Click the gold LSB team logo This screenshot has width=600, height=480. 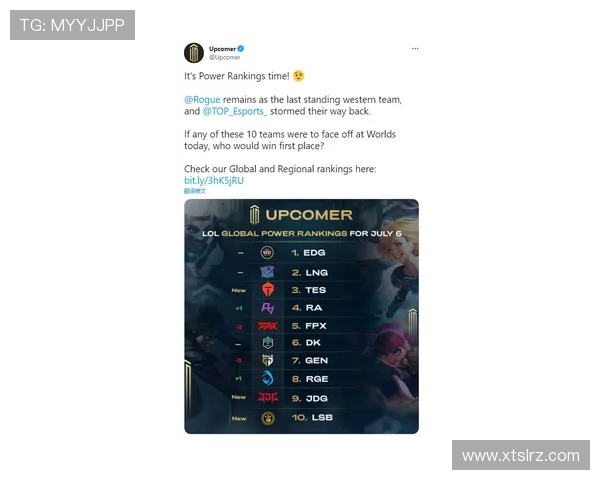tap(268, 418)
